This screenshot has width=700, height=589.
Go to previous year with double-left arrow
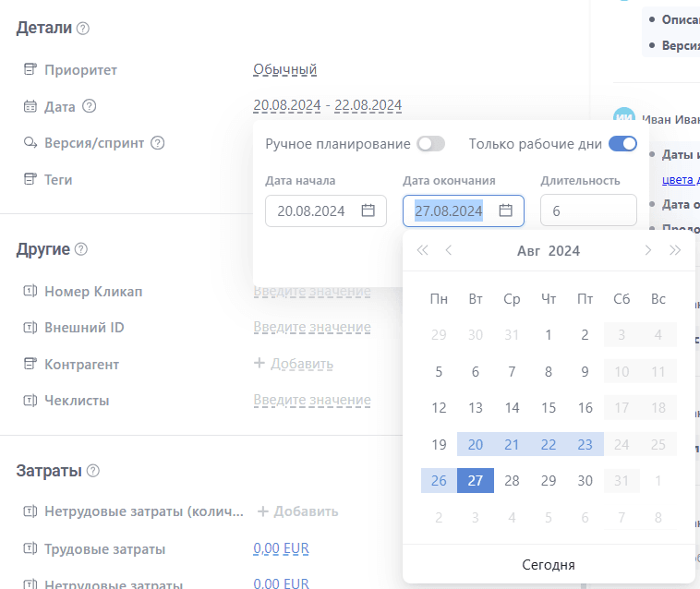point(423,250)
